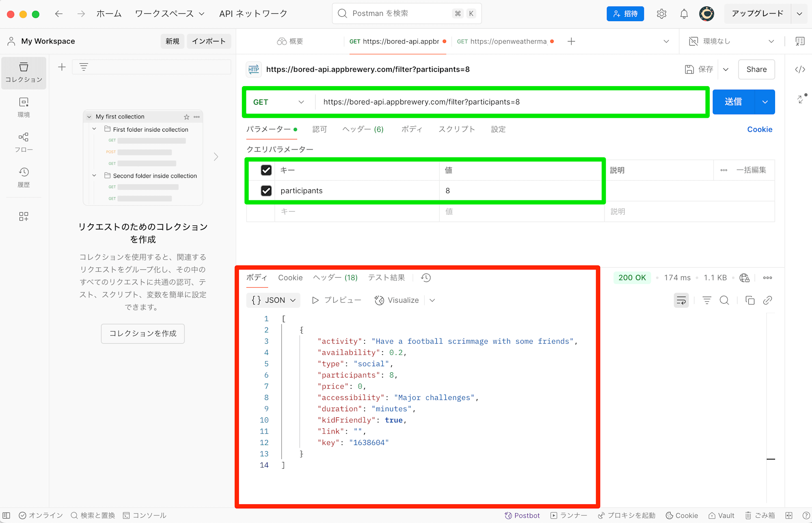
Task: Toggle response line wrap icon
Action: pos(681,300)
